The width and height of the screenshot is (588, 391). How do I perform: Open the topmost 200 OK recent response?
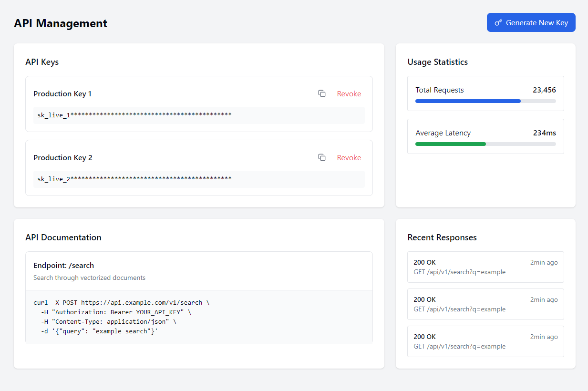[x=485, y=267]
